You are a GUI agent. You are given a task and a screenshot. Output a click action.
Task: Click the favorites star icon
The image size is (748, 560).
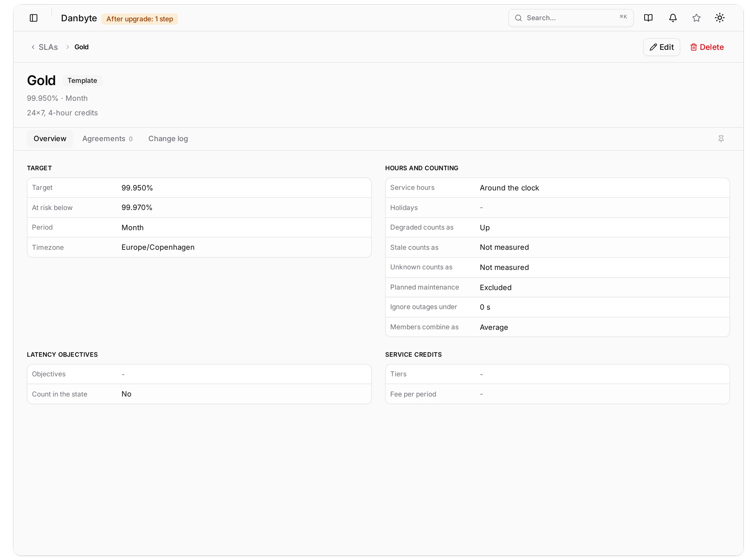696,18
